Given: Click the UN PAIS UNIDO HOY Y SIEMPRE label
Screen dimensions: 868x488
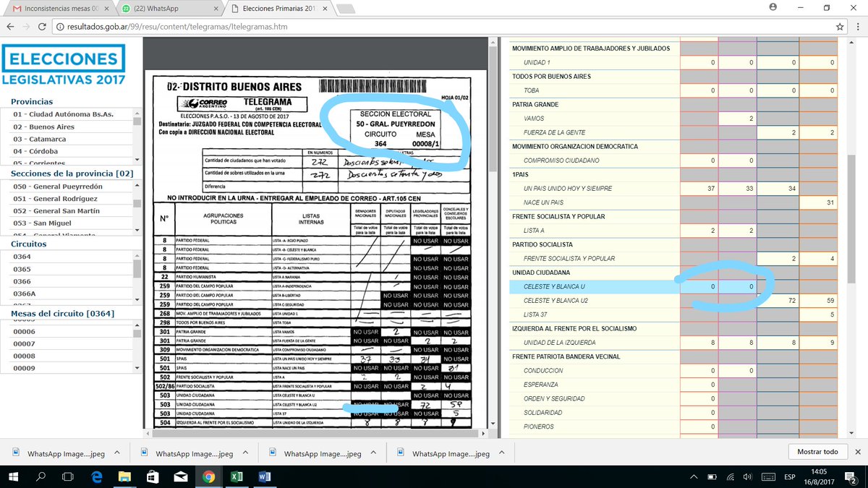Looking at the screenshot, I should [x=568, y=189].
